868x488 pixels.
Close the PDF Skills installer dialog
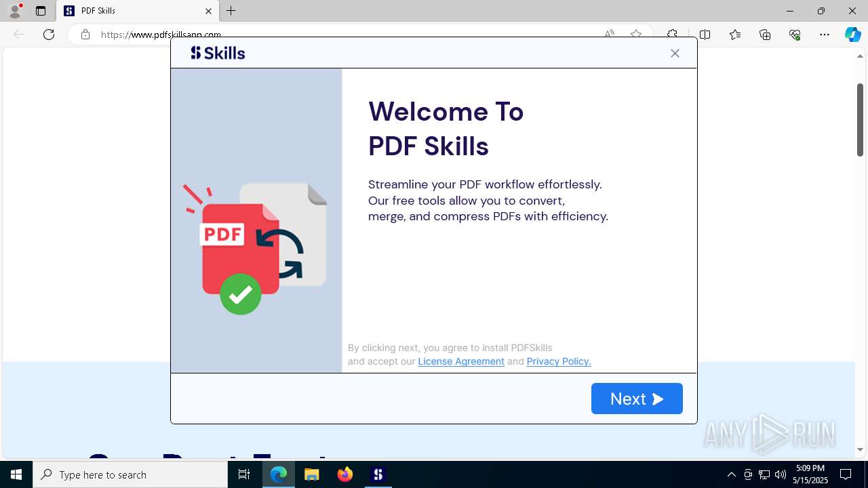pos(675,54)
